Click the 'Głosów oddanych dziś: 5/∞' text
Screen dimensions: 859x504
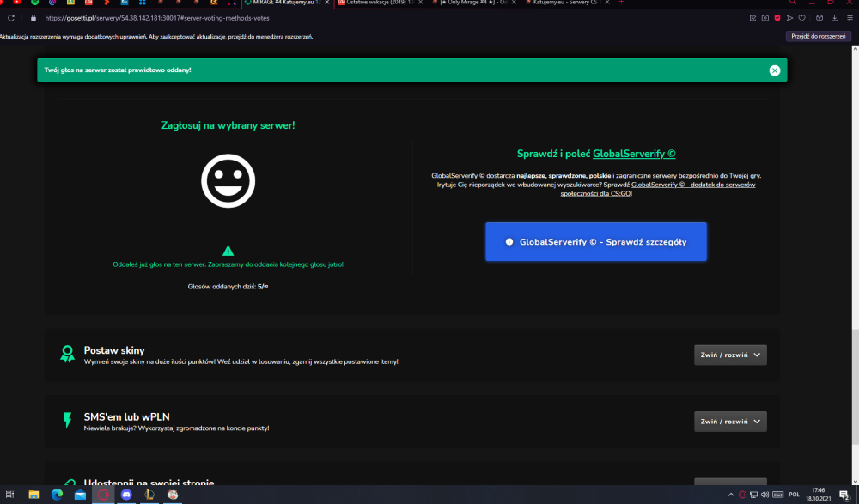pos(228,287)
